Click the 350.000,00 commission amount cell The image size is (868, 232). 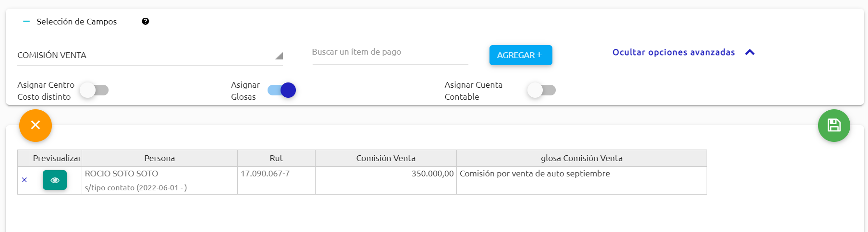coord(386,180)
